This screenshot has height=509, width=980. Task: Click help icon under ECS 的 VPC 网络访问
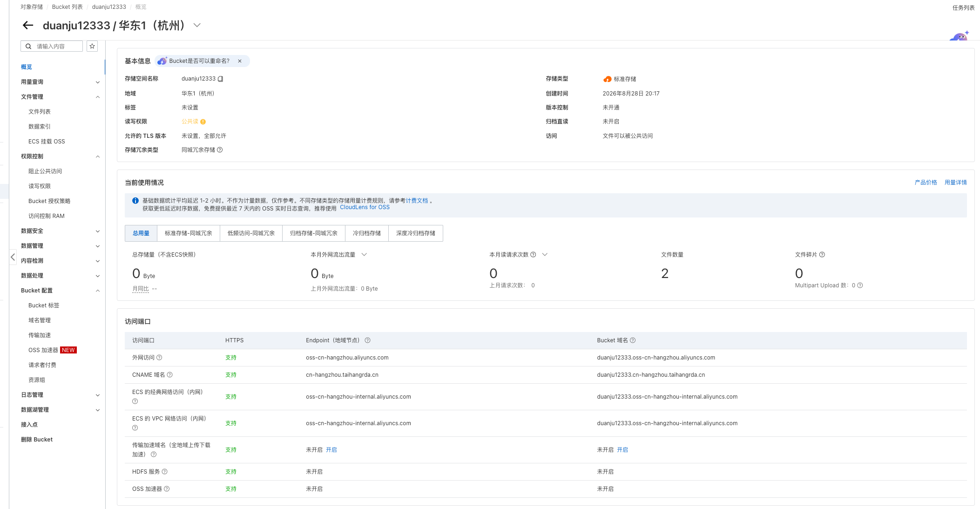[135, 428]
